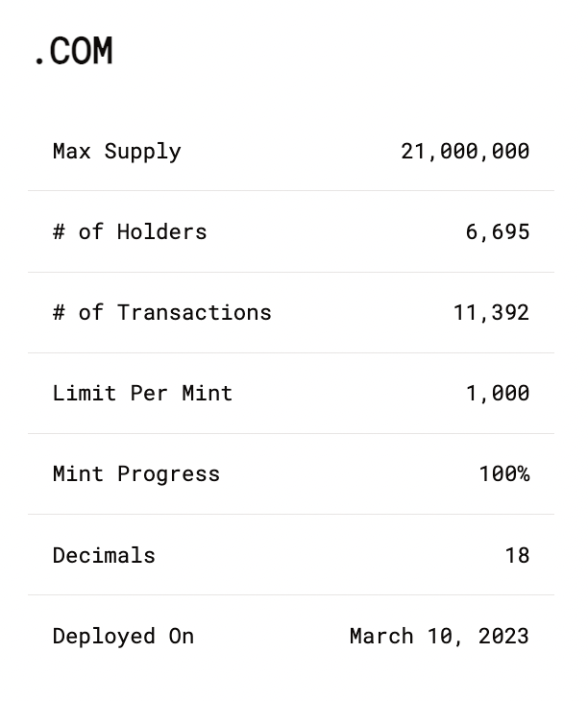Select the March 10, 2023 date
The height and width of the screenshot is (701, 588).
click(x=439, y=636)
